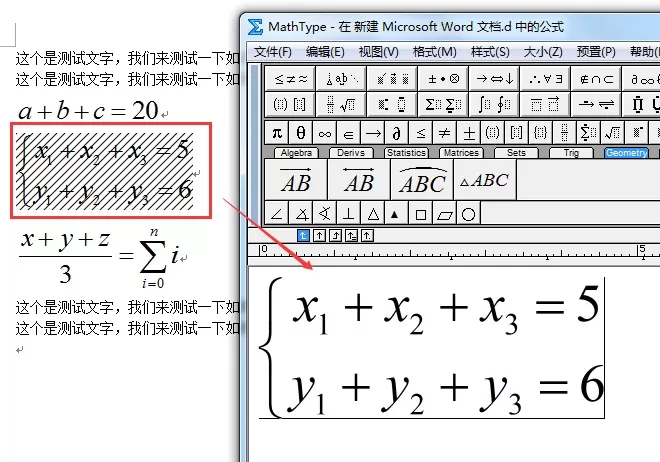
Task: Switch to the Derivs tab
Action: point(351,153)
